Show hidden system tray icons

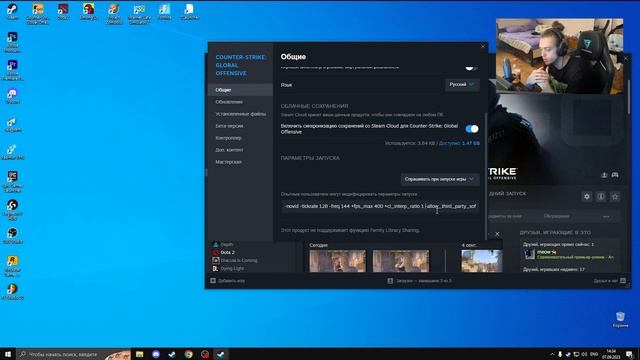tap(552, 354)
